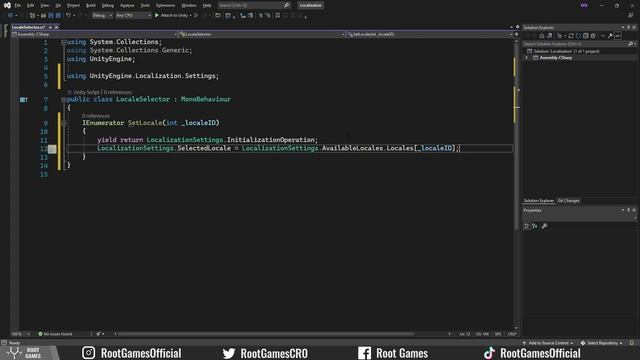
Task: Click Property Pages wrench in Properties panel
Action: coord(544,226)
